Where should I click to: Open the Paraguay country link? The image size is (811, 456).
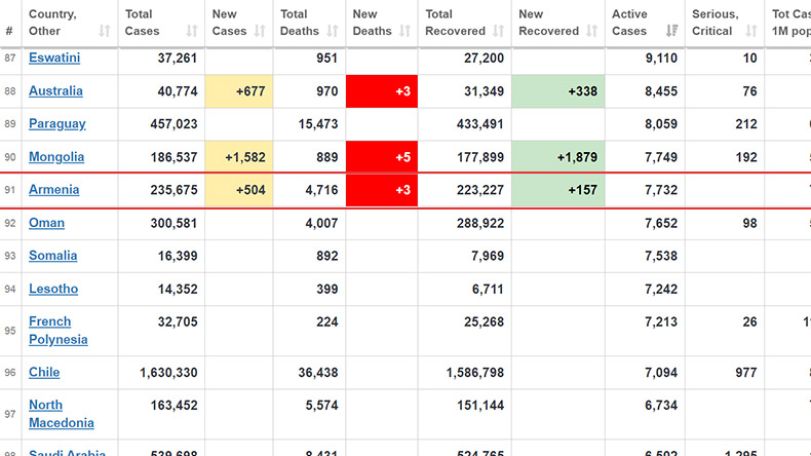[x=57, y=124]
